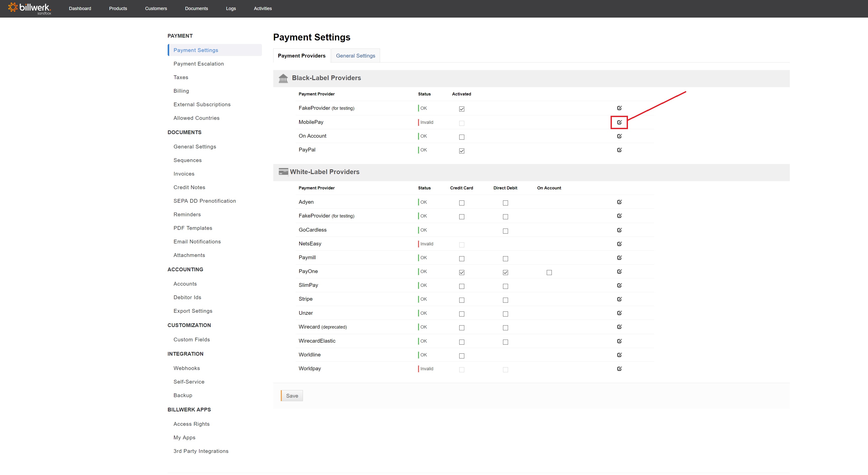Enable Adyen Credit Card checkbox

click(x=462, y=203)
